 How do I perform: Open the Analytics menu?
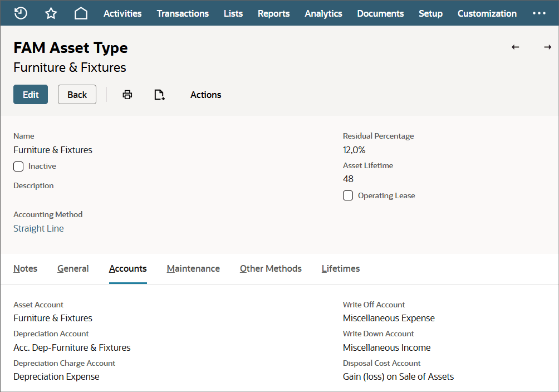pos(323,13)
